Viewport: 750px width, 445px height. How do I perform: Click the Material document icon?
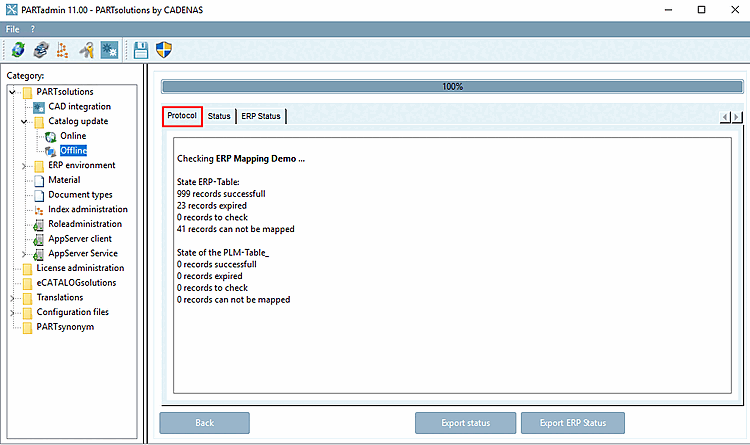pyautogui.click(x=39, y=181)
